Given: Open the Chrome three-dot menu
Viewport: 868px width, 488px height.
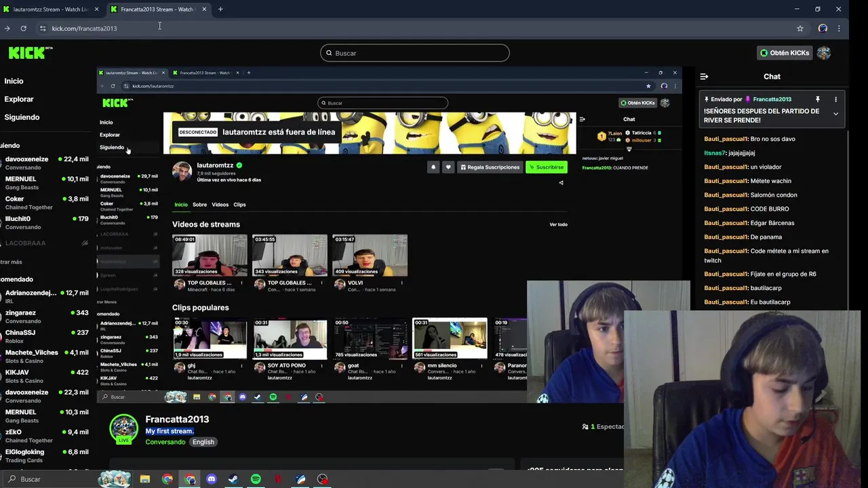Looking at the screenshot, I should (x=840, y=28).
